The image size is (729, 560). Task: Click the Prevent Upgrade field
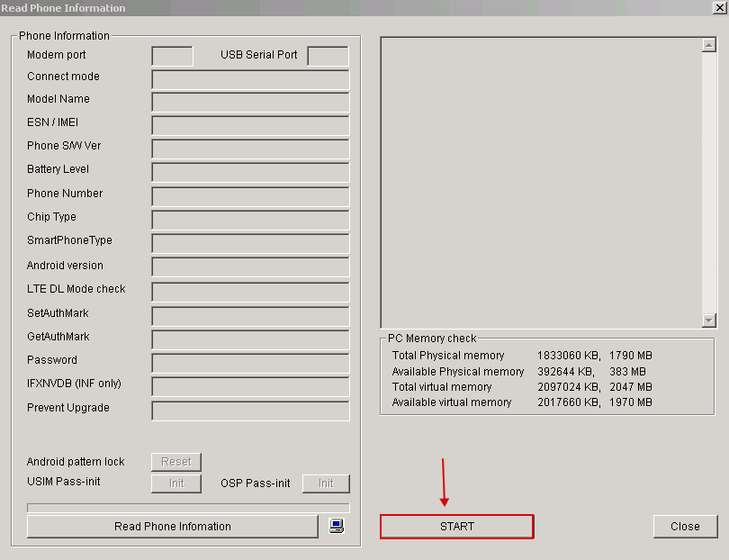pyautogui.click(x=250, y=411)
